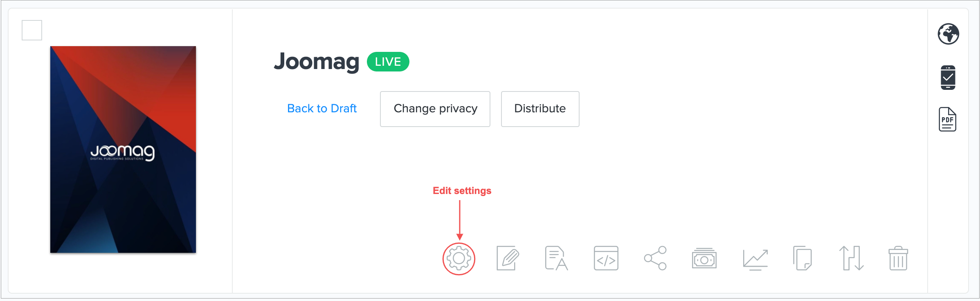
Task: Click the document text icon
Action: coord(556,259)
